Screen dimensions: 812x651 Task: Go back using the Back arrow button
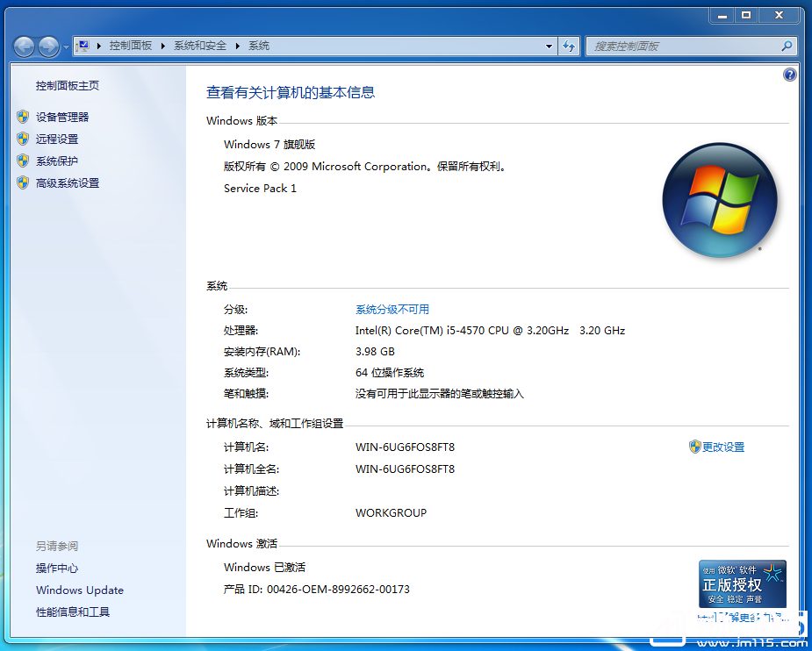coord(24,46)
